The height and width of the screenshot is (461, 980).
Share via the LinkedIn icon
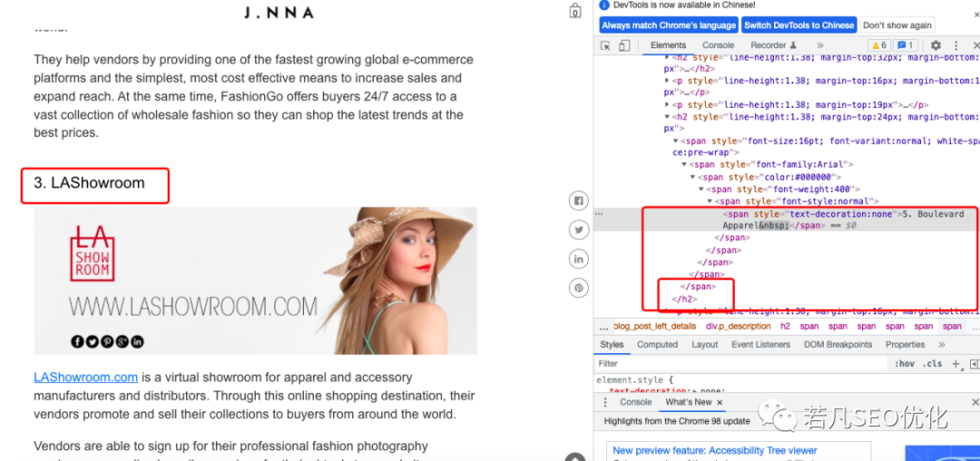tap(578, 259)
